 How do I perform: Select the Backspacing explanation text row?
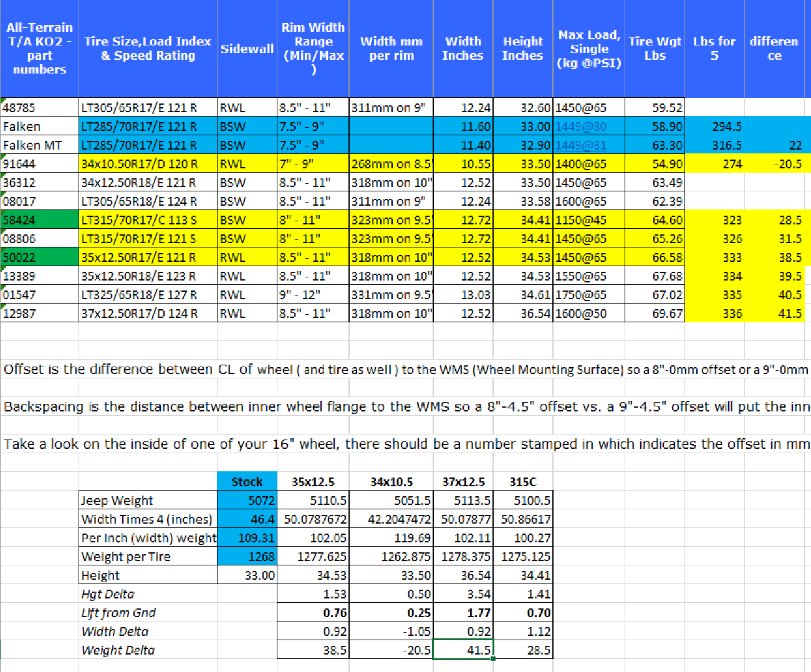[405, 406]
